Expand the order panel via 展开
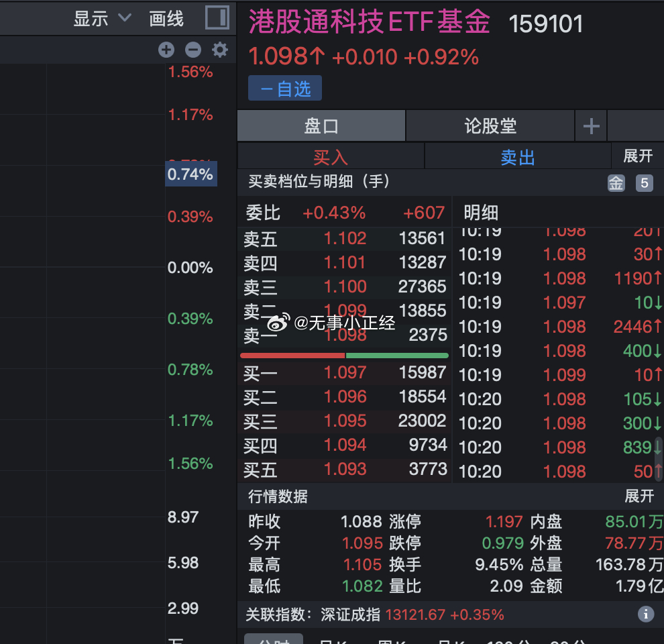This screenshot has width=664, height=644. tap(638, 156)
